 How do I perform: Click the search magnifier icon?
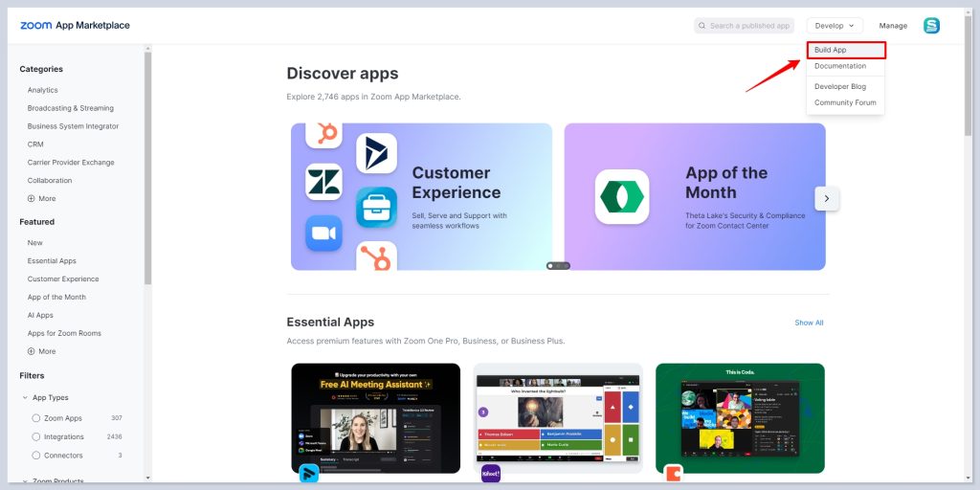[x=702, y=26]
